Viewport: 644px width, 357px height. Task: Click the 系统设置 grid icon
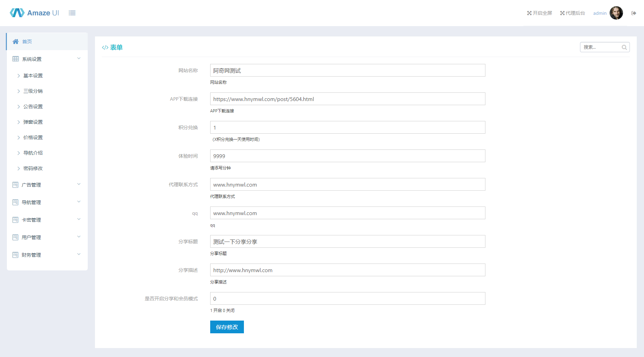pos(15,58)
